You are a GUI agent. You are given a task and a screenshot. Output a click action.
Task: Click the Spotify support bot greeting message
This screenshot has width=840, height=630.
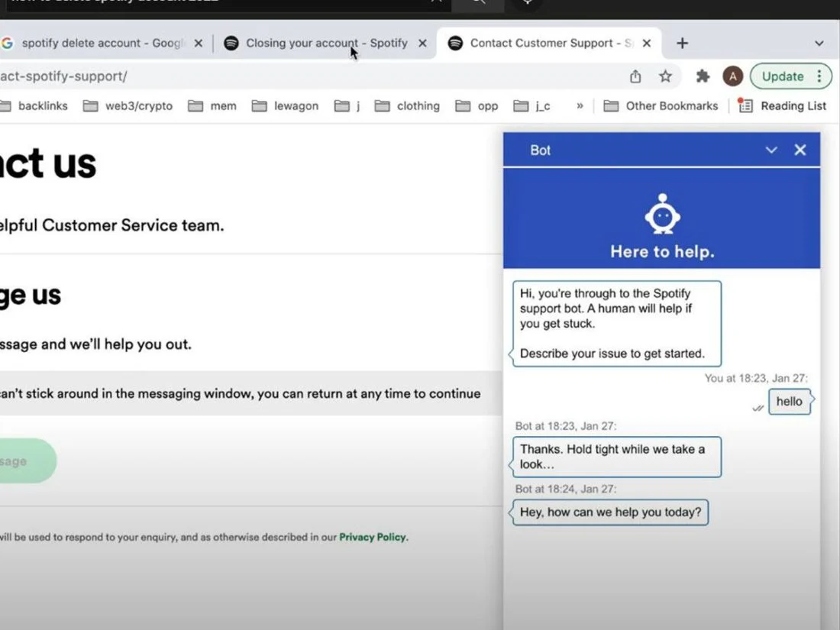(x=616, y=324)
